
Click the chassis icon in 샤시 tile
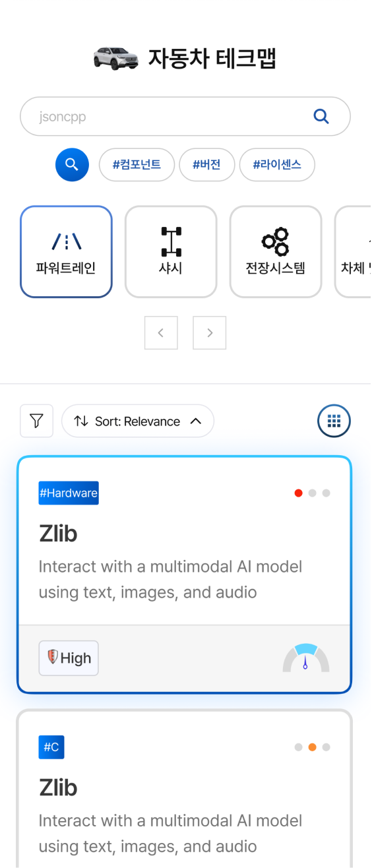click(x=171, y=241)
